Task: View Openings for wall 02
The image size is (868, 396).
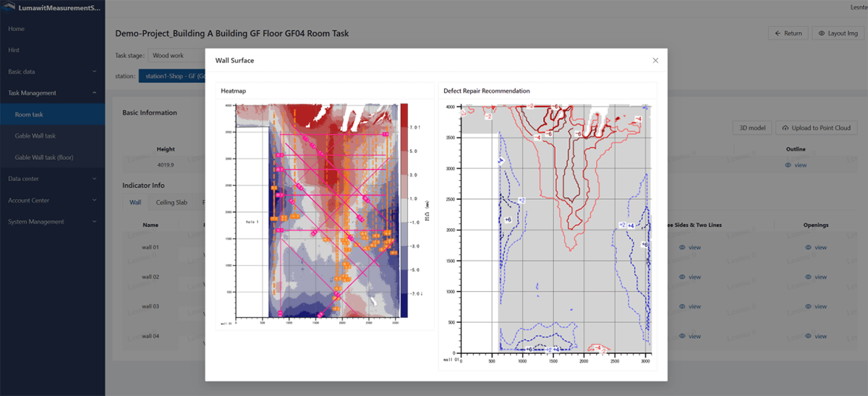Action: 815,277
